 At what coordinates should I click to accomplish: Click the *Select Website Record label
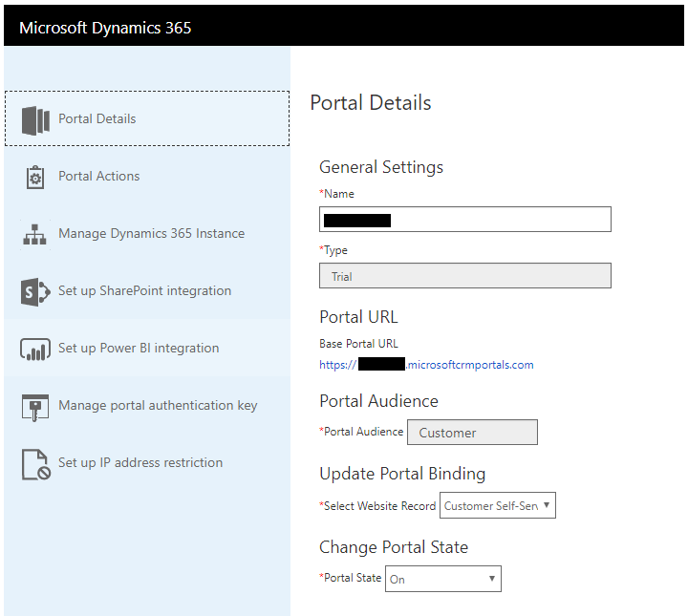[377, 506]
